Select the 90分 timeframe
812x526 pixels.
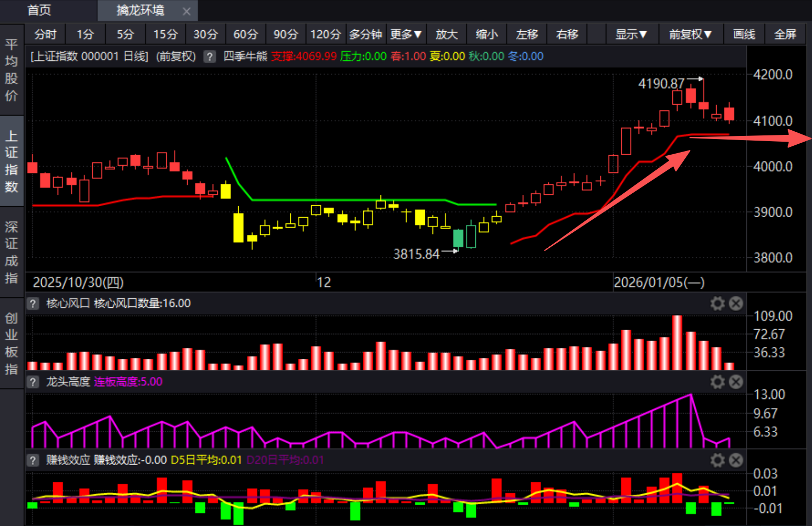point(286,34)
